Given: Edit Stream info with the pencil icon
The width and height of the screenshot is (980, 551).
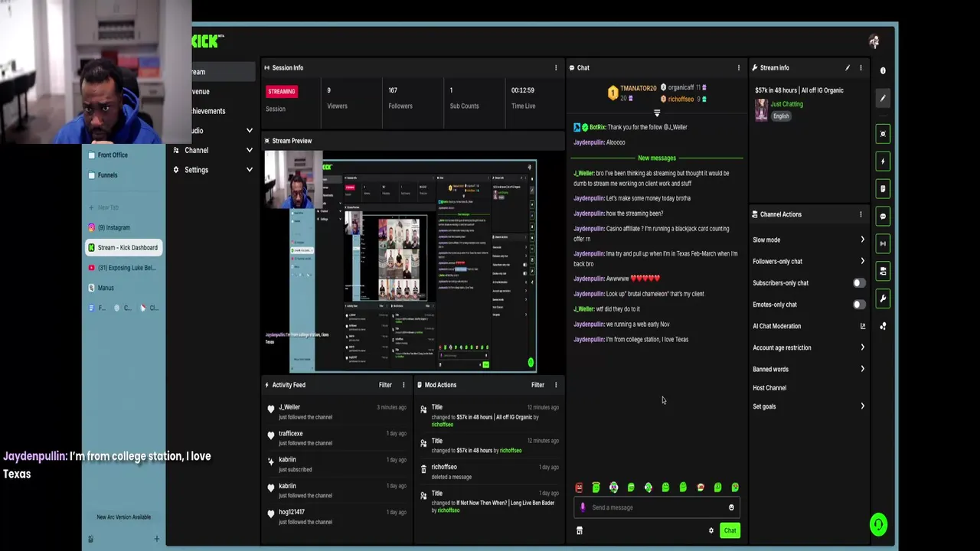Looking at the screenshot, I should pyautogui.click(x=848, y=67).
